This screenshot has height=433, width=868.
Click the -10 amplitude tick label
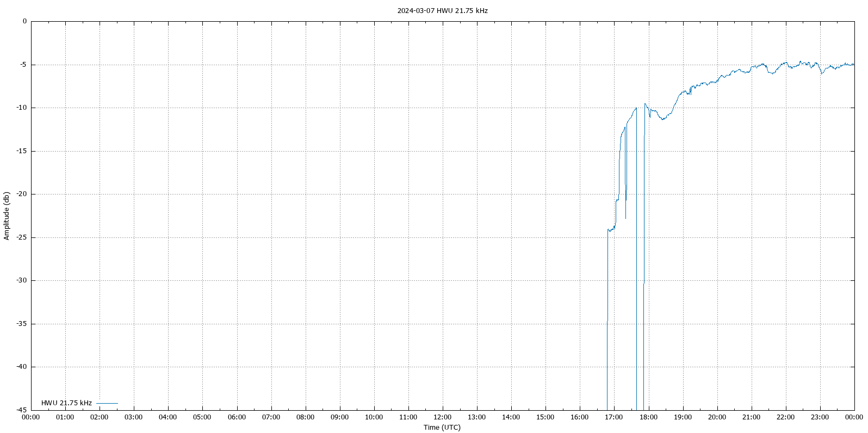tap(21, 108)
